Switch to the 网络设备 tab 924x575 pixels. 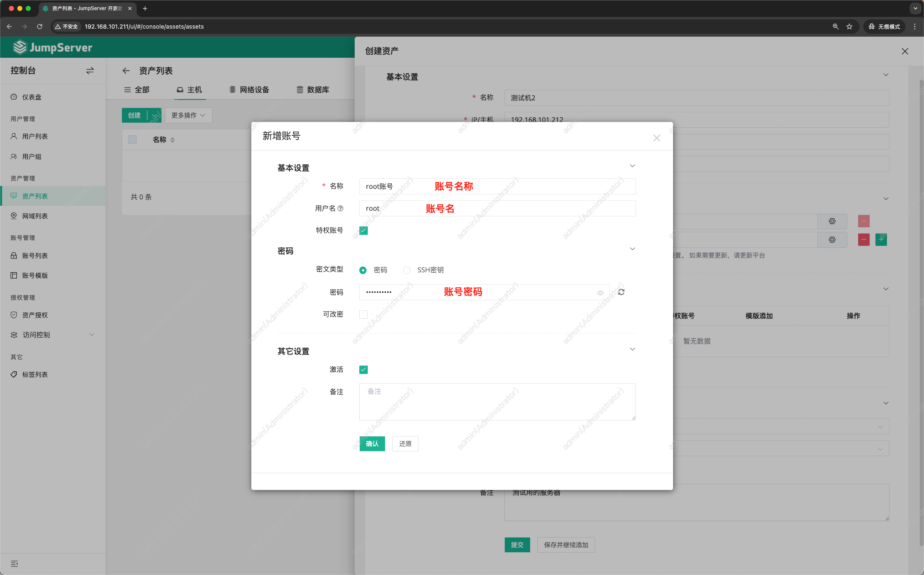tap(254, 89)
